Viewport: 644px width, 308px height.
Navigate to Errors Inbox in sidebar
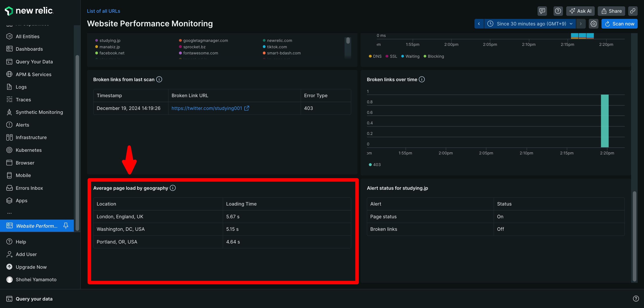point(29,188)
